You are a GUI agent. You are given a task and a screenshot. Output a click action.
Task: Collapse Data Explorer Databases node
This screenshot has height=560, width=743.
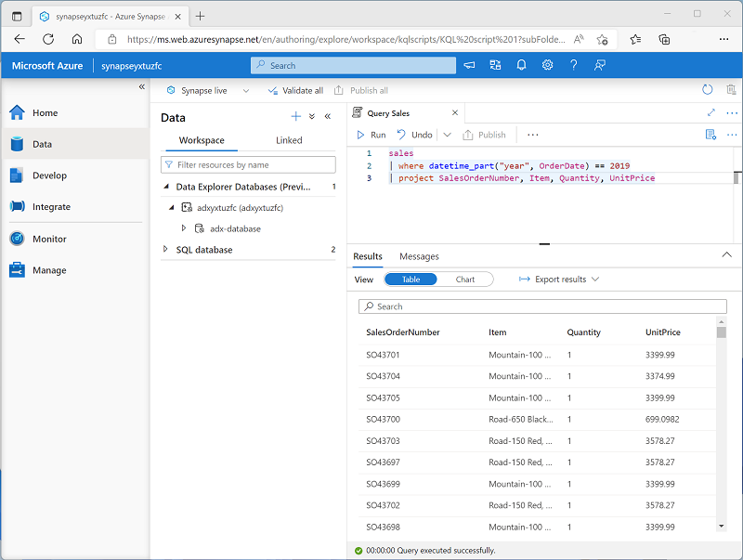[x=166, y=187]
